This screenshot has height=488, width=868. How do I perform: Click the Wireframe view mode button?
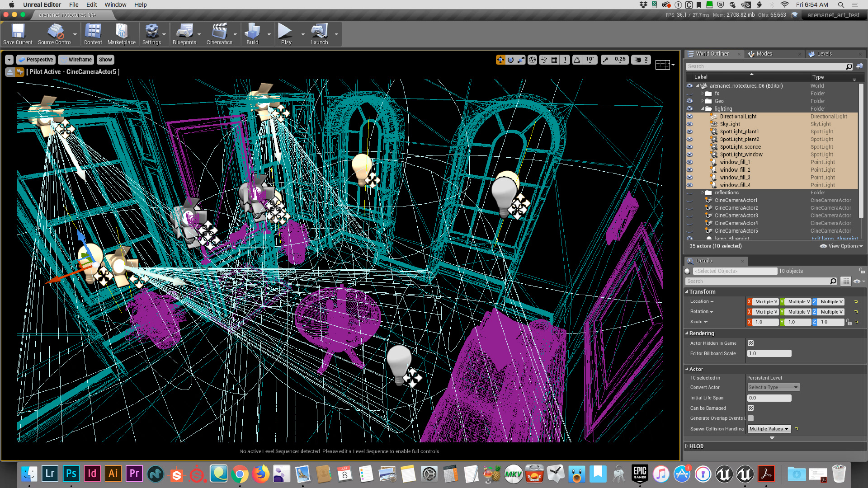[x=76, y=60]
